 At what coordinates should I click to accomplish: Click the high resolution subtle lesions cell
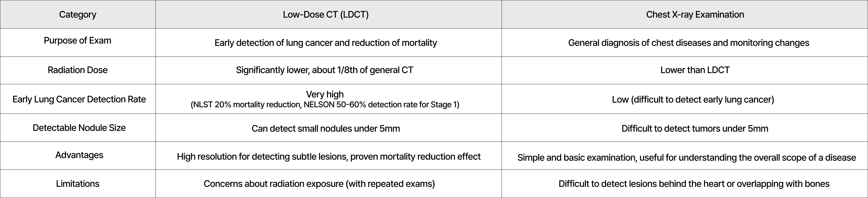coord(329,157)
